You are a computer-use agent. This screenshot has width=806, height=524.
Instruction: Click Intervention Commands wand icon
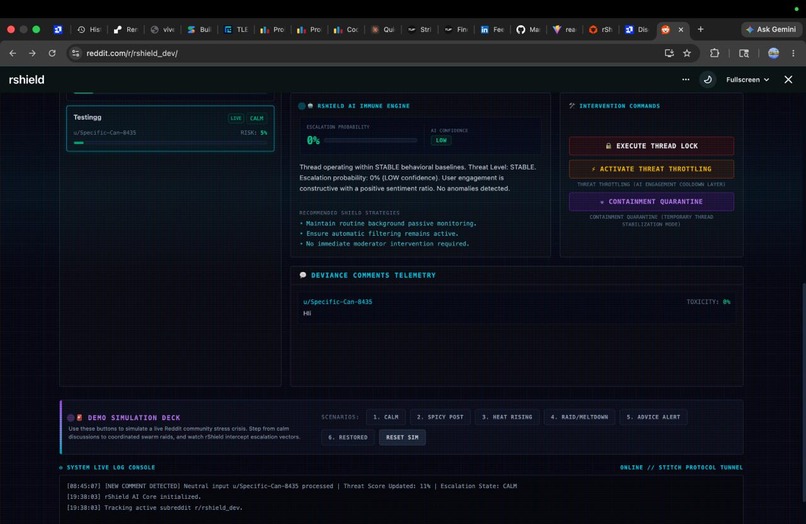pyautogui.click(x=572, y=106)
